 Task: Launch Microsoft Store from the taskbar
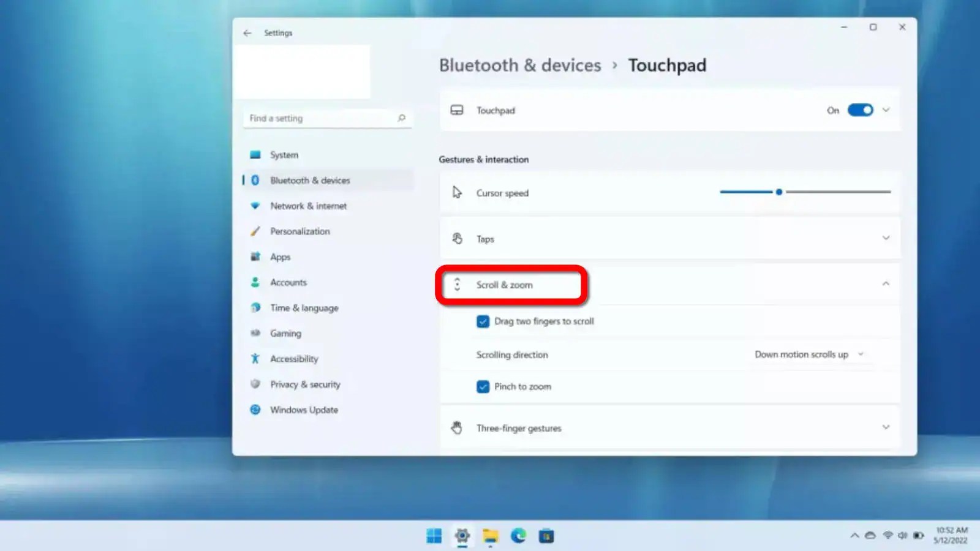[545, 536]
